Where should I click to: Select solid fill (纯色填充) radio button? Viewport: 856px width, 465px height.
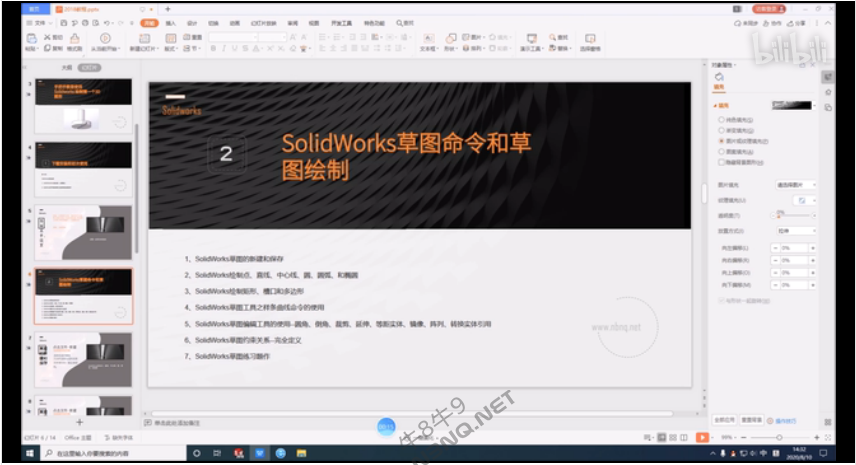721,120
